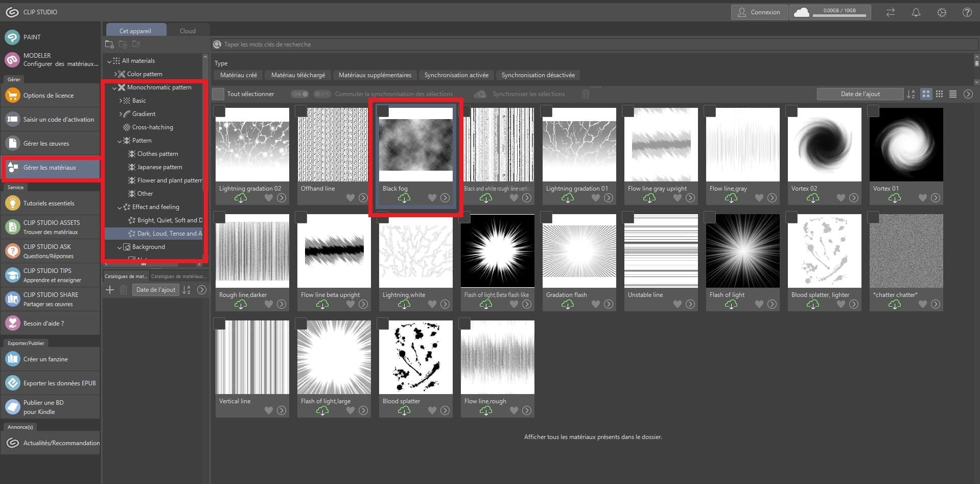Collapse the Background tree node
Viewport: 980px width, 484px height.
pyautogui.click(x=120, y=247)
